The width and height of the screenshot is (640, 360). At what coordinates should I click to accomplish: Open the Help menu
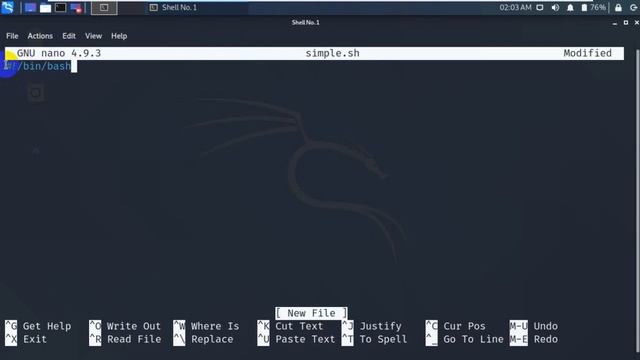(119, 36)
